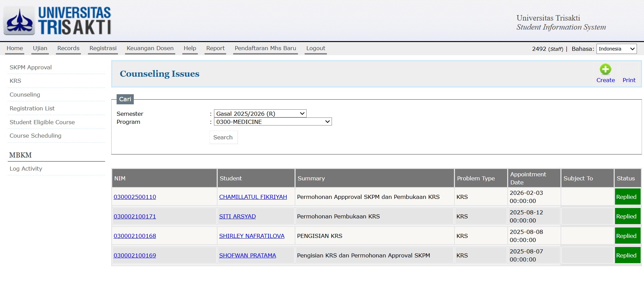Open Course Scheduling sidebar link
Viewport: 644px width, 282px height.
[x=35, y=136]
